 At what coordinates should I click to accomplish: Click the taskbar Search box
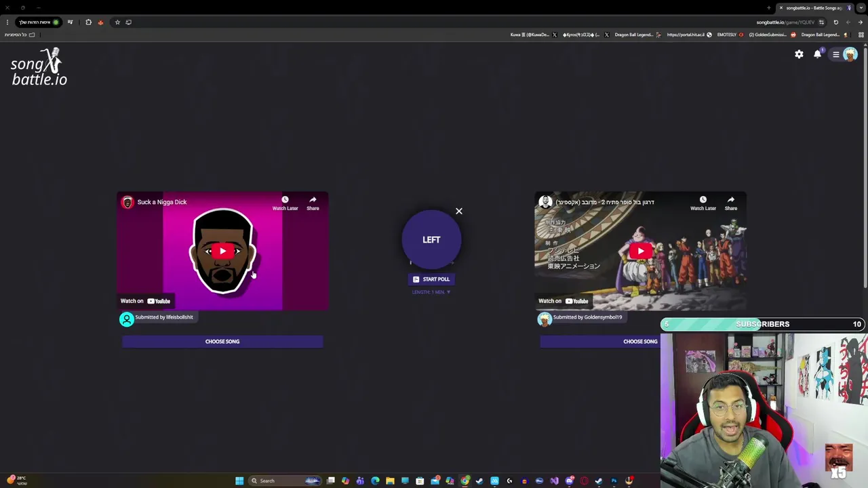tap(285, 481)
